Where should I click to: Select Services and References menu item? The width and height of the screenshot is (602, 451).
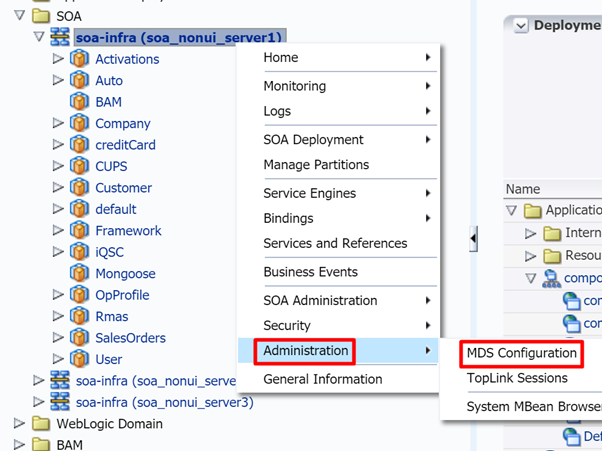(338, 243)
